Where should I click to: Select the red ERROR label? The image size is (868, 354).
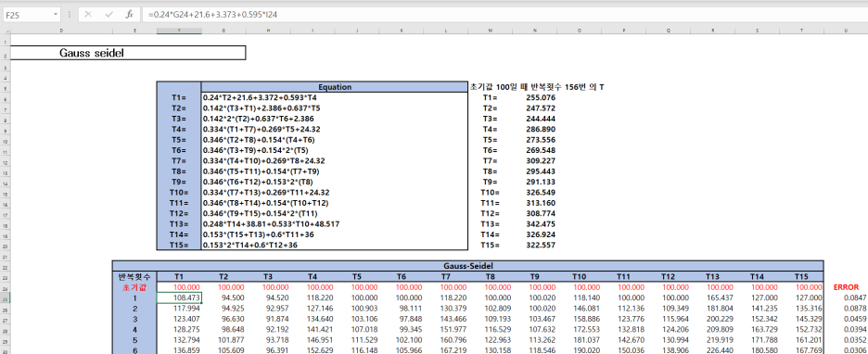[x=846, y=287]
